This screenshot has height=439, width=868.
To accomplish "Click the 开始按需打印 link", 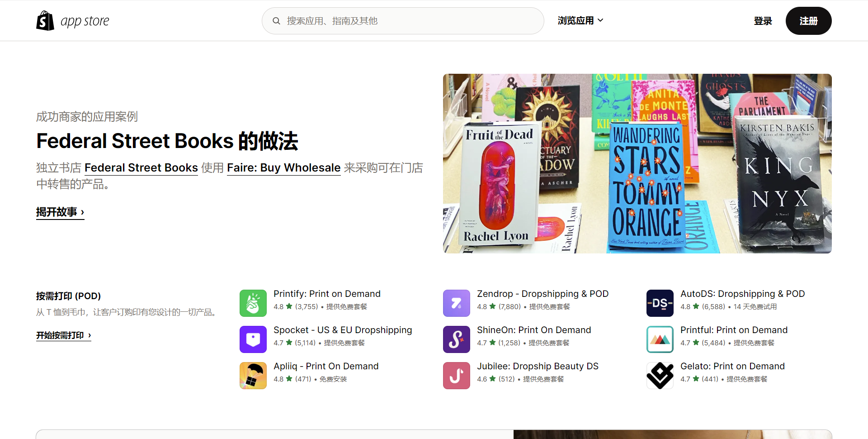I will click(x=64, y=335).
